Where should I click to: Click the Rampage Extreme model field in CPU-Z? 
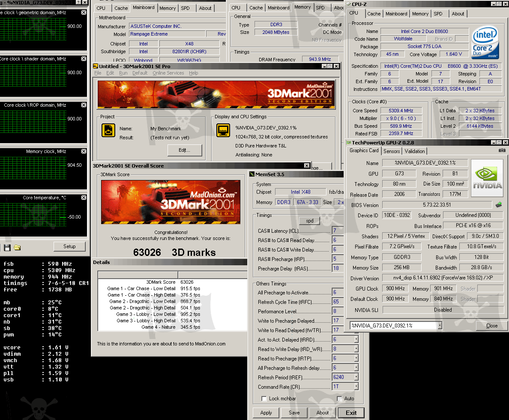[x=167, y=34]
